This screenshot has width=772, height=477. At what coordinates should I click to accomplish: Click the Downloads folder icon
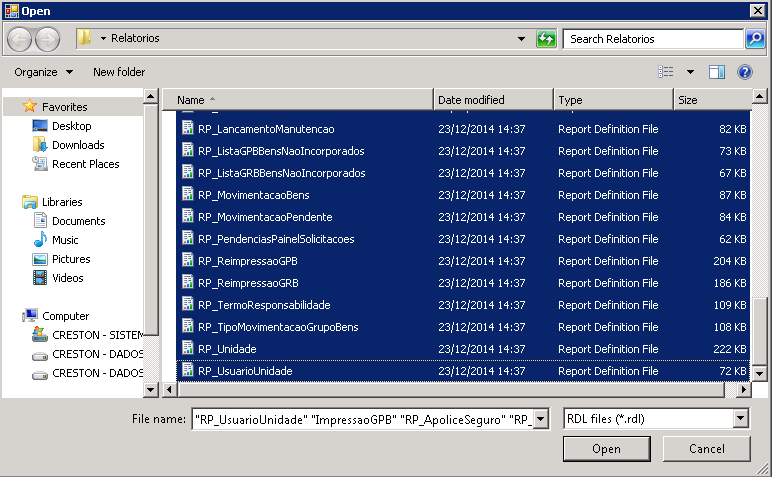coord(40,144)
